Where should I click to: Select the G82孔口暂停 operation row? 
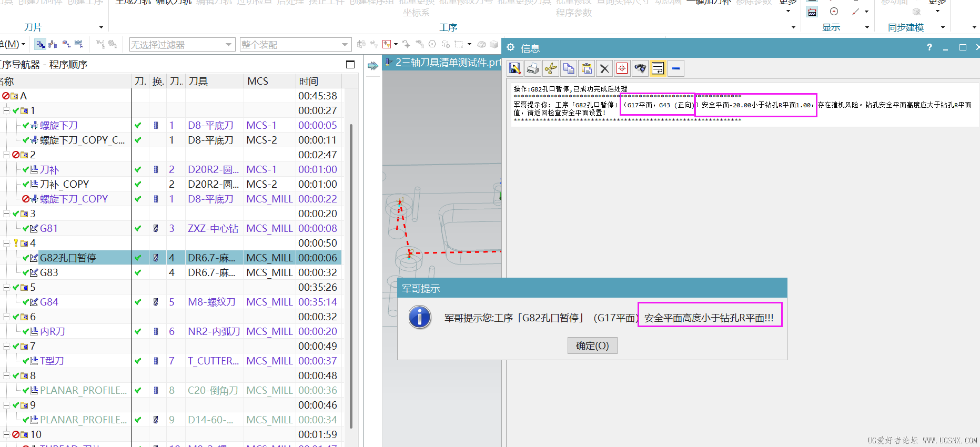coord(171,258)
